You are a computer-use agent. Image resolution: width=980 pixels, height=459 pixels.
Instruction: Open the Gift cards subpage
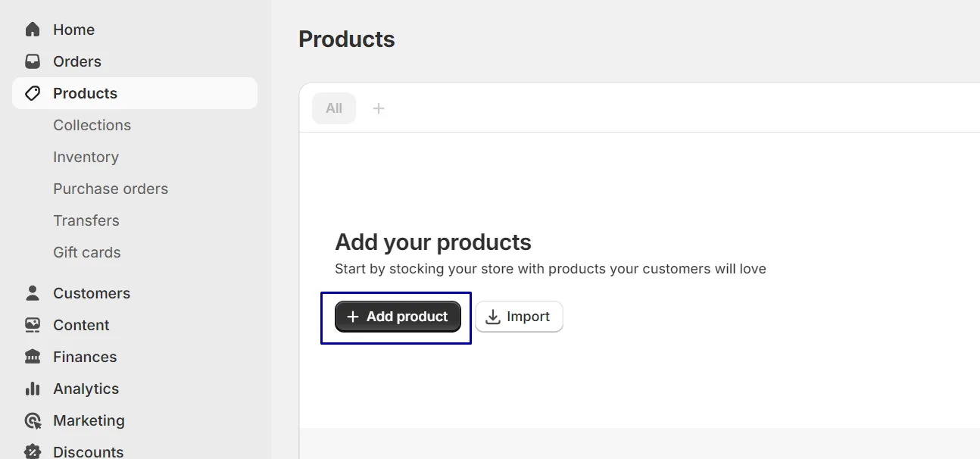(x=87, y=252)
